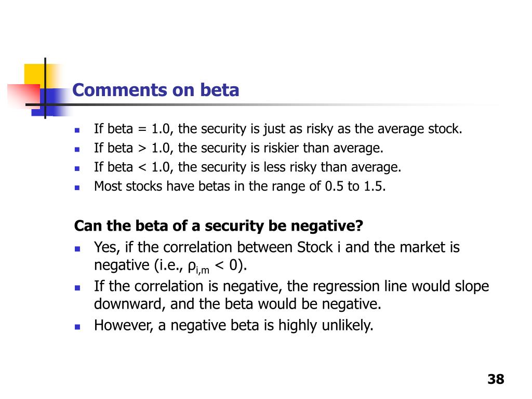Click the bullet before 'If beta < 1.0'
The height and width of the screenshot is (399, 532).
coord(77,168)
